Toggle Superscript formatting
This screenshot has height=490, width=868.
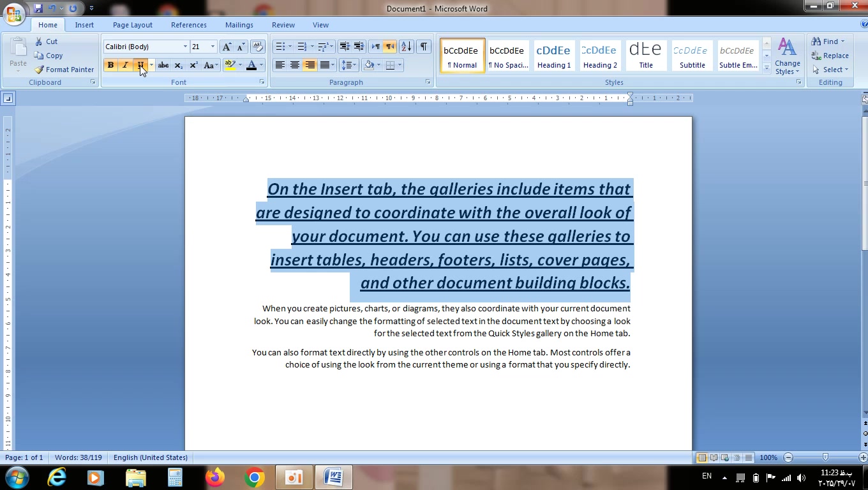pyautogui.click(x=193, y=65)
